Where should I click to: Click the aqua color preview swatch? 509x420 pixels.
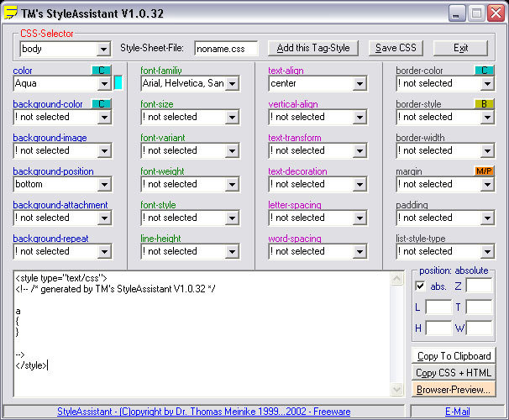[118, 83]
